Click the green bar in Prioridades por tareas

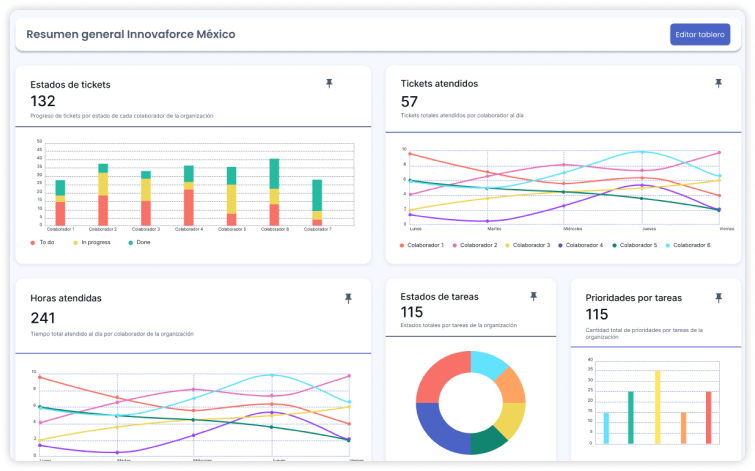tap(631, 418)
